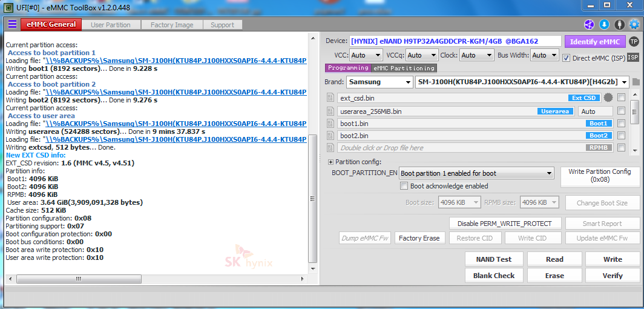The width and height of the screenshot is (644, 309).
Task: Click the NAND Test button
Action: [494, 259]
